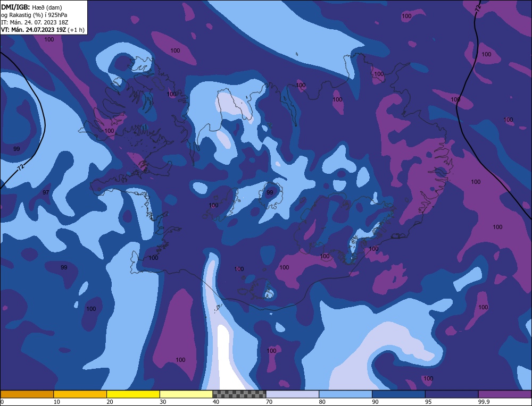Click the text "og Rakastig (%) í 925hPa"
This screenshot has height=406, width=532.
(34, 15)
